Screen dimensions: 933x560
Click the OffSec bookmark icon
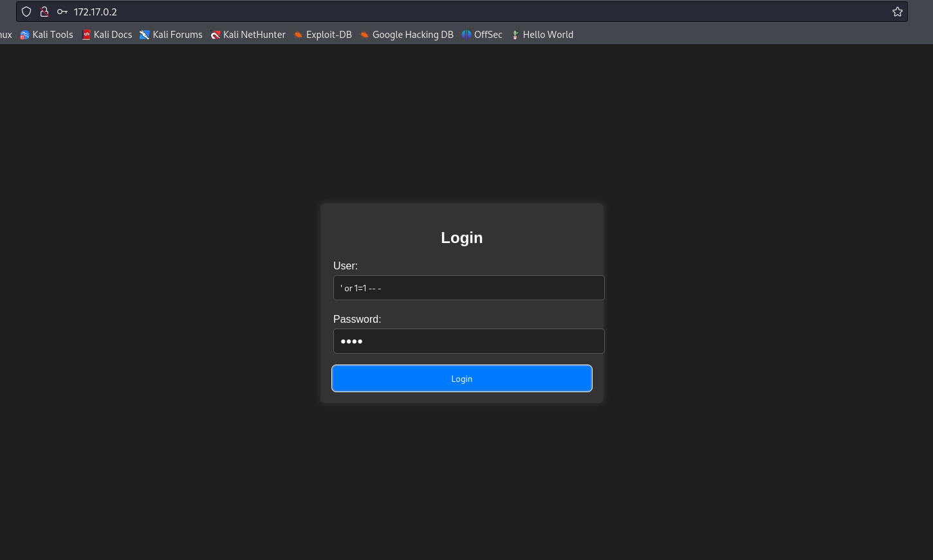pyautogui.click(x=466, y=35)
